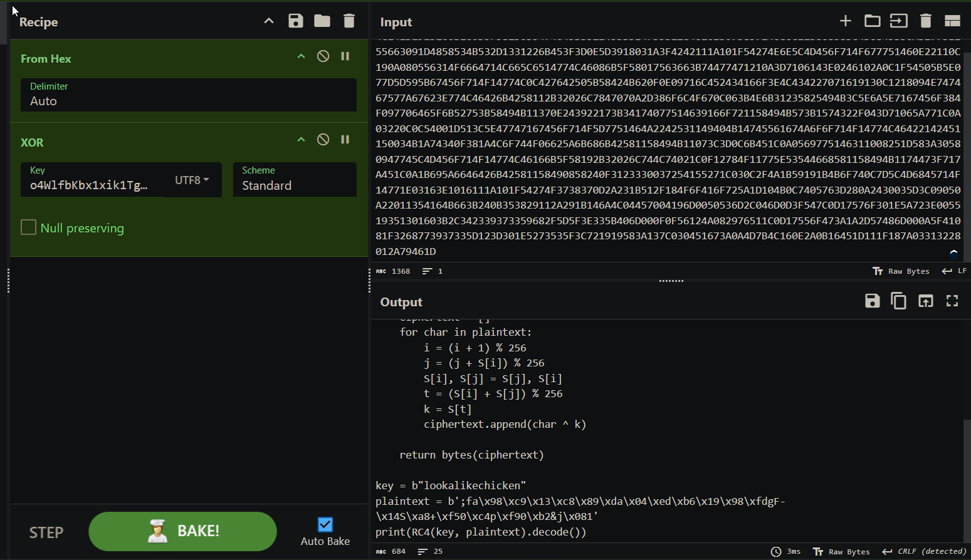Save the current recipe

click(x=296, y=21)
